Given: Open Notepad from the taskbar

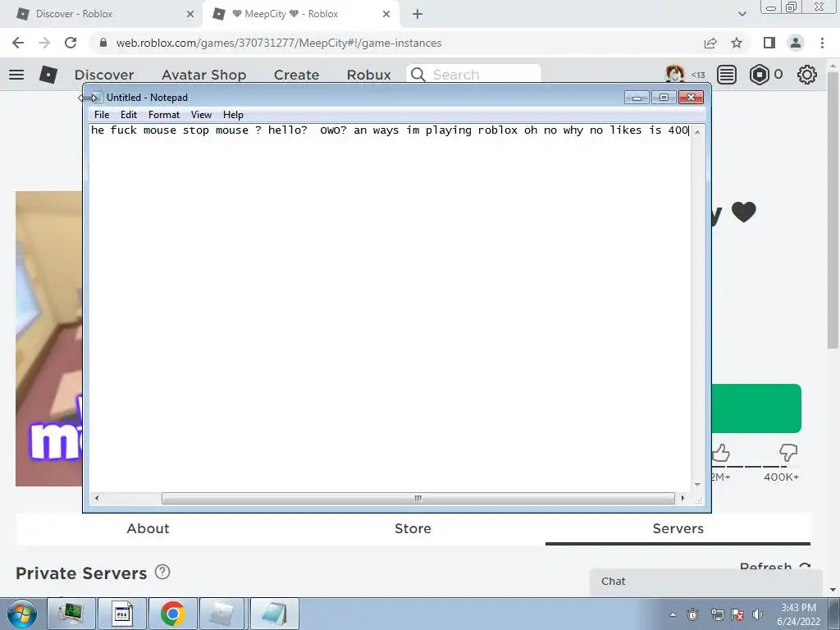Looking at the screenshot, I should click(274, 614).
